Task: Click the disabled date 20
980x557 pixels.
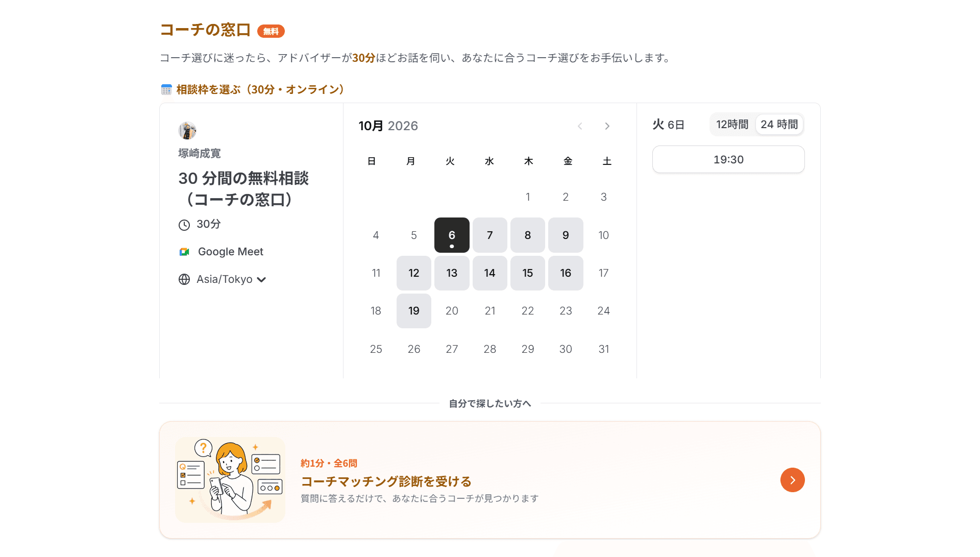Action: [452, 311]
